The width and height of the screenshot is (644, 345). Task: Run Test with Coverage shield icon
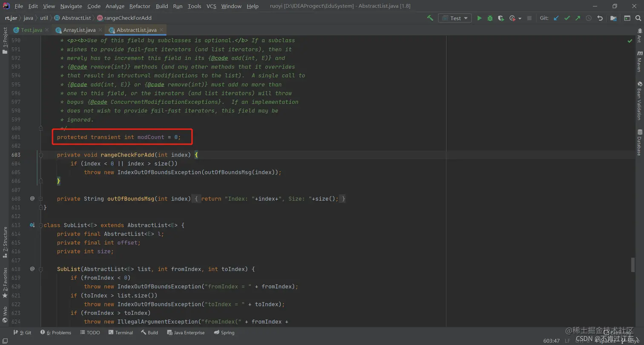coord(501,18)
